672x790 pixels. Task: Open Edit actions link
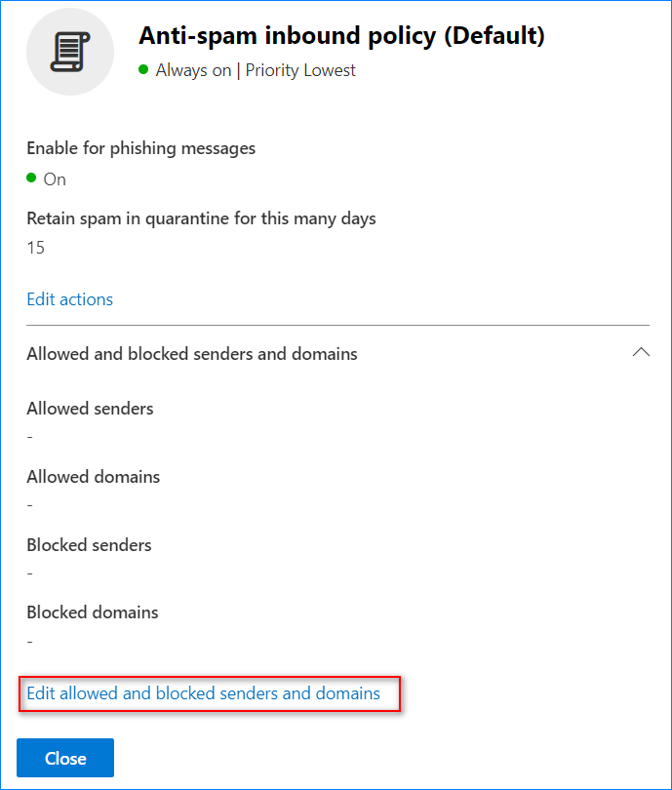pos(70,299)
